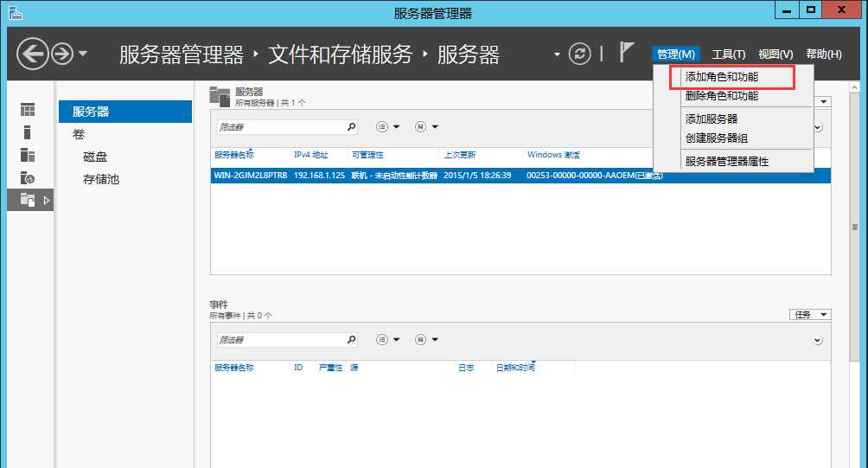Select server row WIN-2GJM2L8PTRB
Screen dimensions: 868x468
[520, 176]
